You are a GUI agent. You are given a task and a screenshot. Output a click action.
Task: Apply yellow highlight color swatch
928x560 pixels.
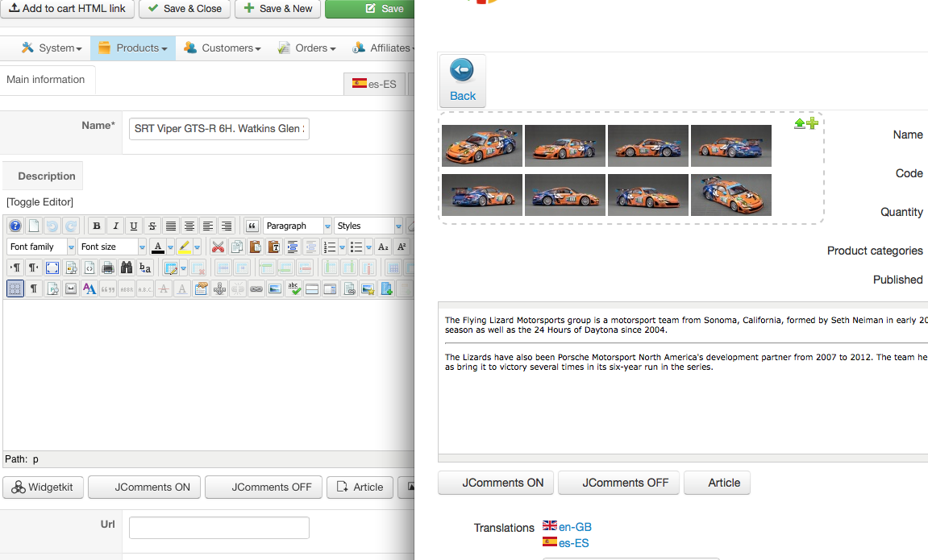click(184, 247)
